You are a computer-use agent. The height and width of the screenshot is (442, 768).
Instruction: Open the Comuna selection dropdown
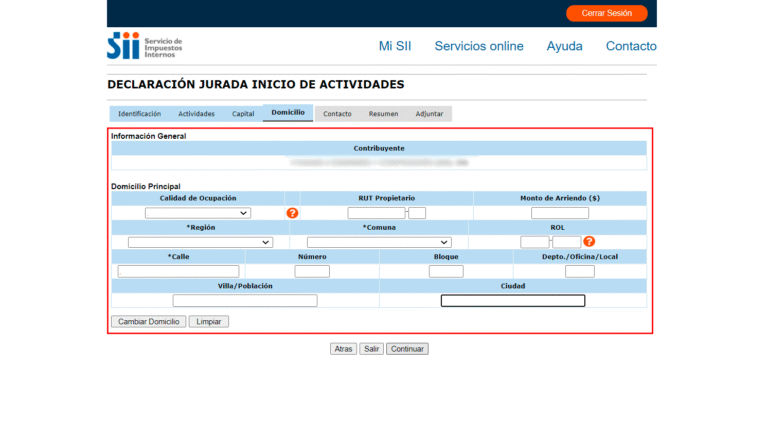pos(379,242)
